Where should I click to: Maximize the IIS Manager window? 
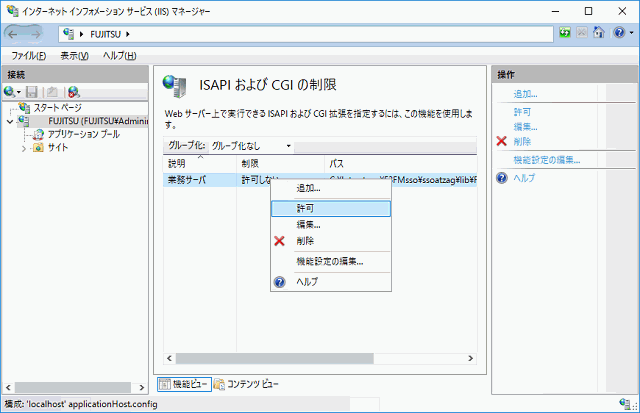(588, 11)
